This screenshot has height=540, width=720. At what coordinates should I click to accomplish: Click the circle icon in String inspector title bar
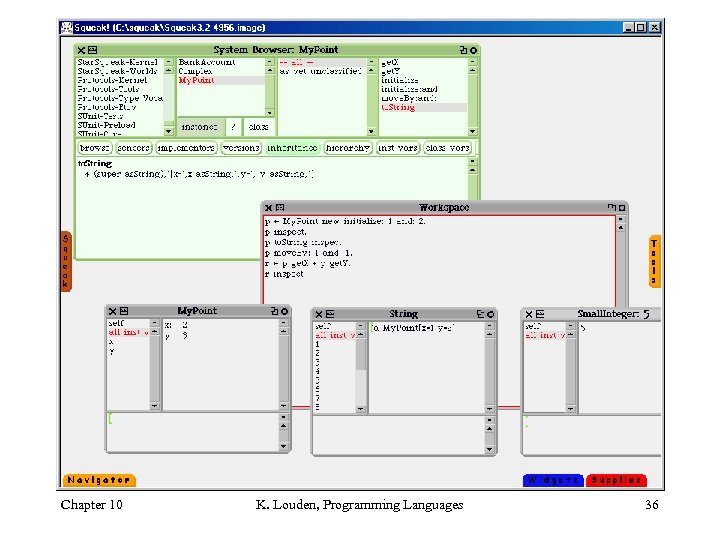coord(490,314)
